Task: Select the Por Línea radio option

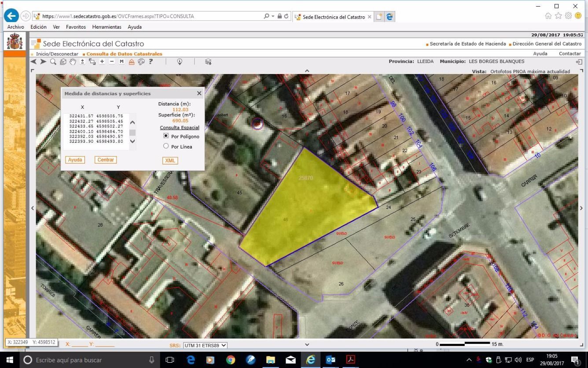Action: coord(166,146)
